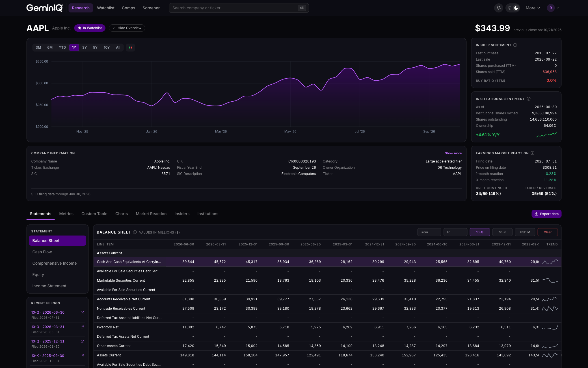This screenshot has width=588, height=368.
Task: Open the More dropdown menu
Action: 533,8
